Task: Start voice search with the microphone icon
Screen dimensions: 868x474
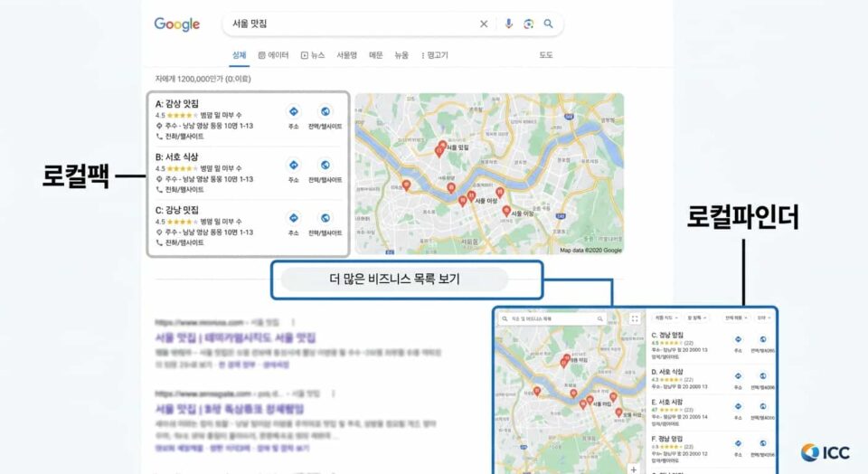Action: point(508,24)
